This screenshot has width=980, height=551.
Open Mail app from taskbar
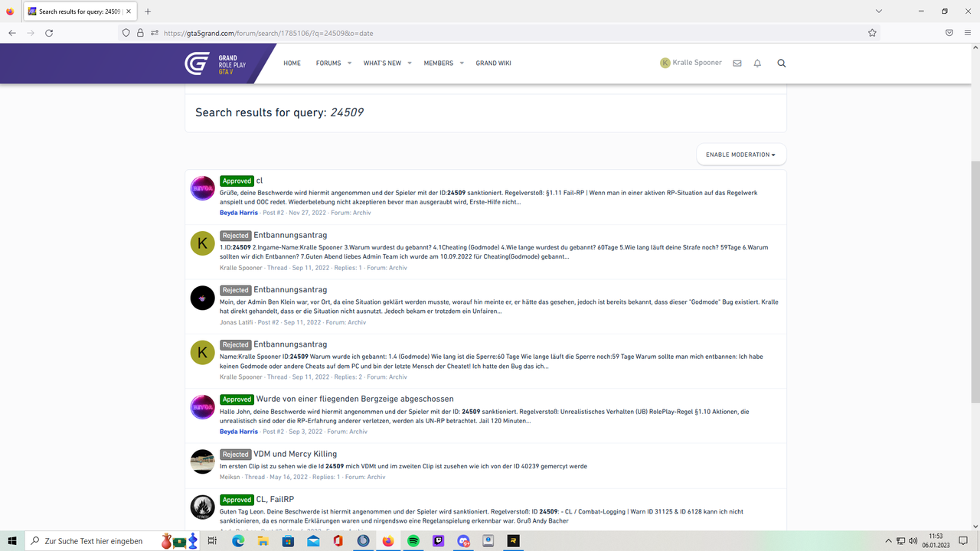[x=313, y=541]
